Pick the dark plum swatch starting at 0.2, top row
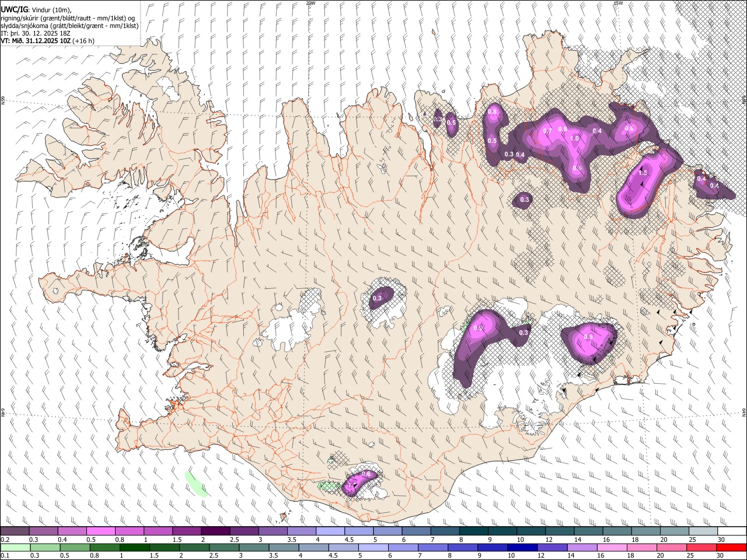Screen dimensions: 747x560 (x=15, y=531)
